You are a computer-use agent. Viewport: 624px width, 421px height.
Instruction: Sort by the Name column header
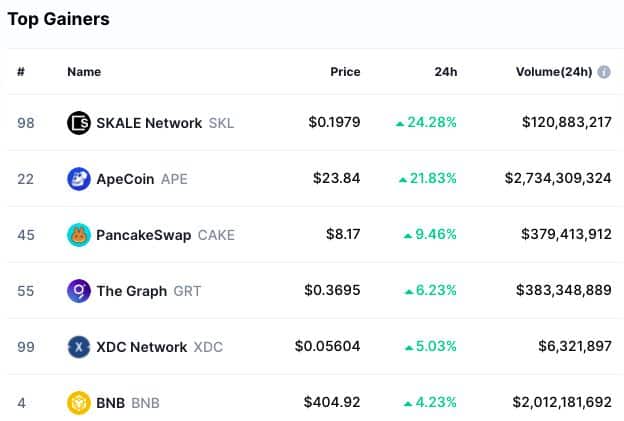click(x=84, y=72)
